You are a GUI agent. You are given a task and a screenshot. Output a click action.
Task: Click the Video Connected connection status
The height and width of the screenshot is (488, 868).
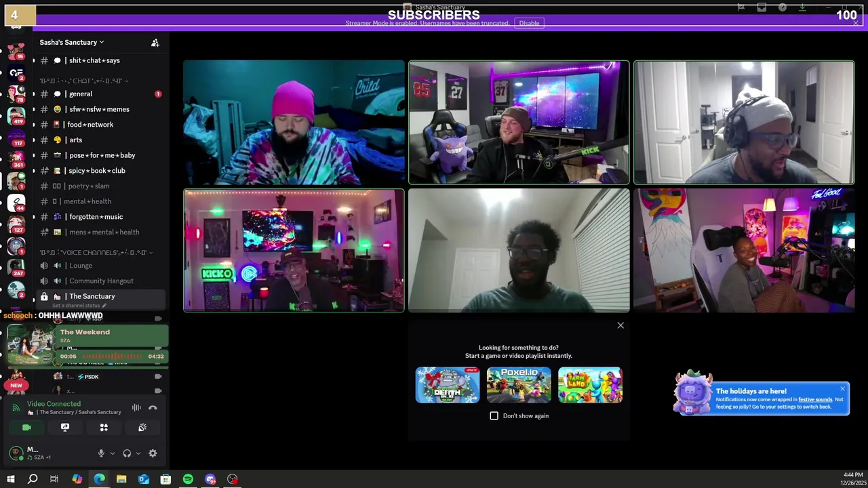coord(54,404)
